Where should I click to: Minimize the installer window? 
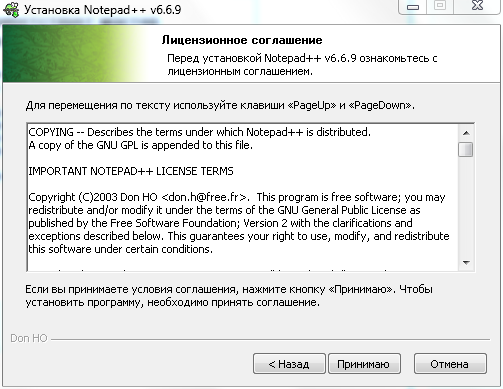click(413, 7)
